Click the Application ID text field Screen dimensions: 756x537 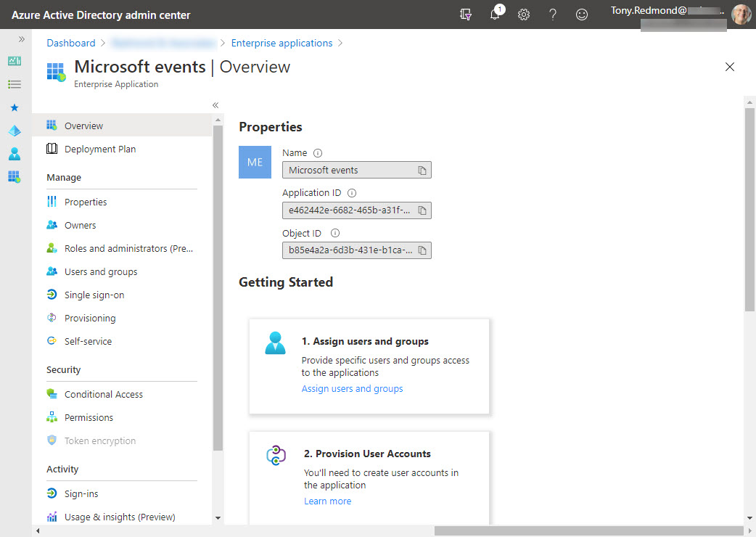[x=357, y=210]
